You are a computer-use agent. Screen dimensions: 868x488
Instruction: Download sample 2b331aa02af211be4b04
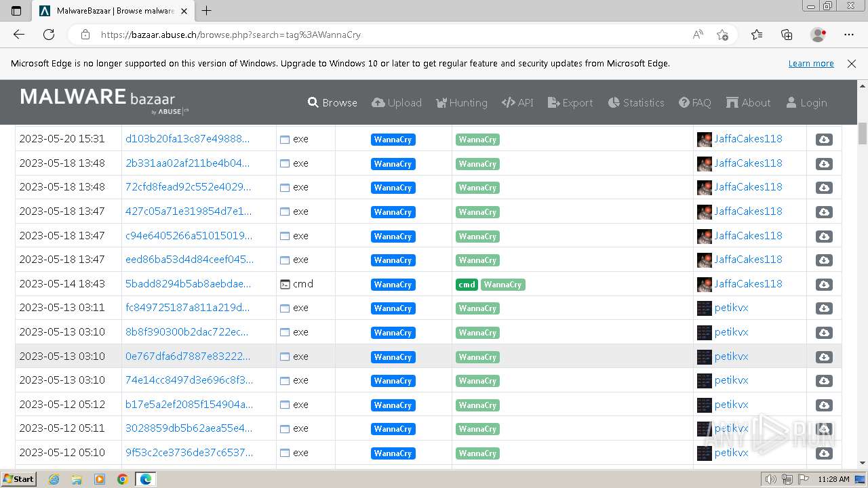click(824, 164)
